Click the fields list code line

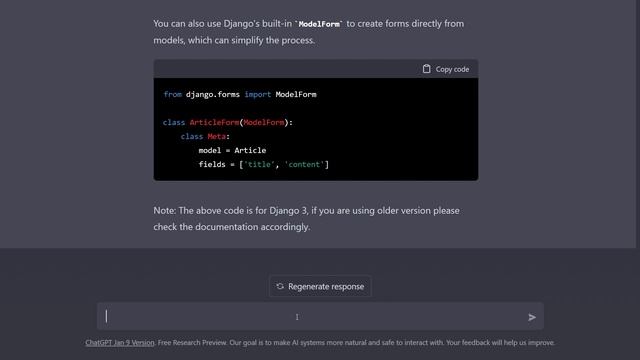point(264,164)
